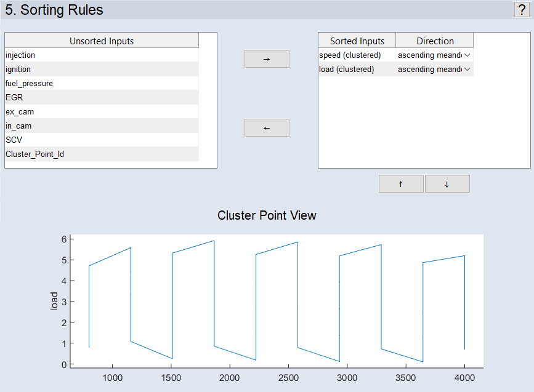Select SCV in Unsorted Inputs
Screen dimensions: 534x392
102,140
